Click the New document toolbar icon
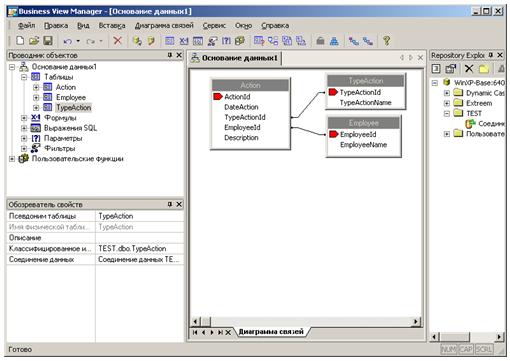Image resolution: width=510 pixels, height=361 pixels. pyautogui.click(x=20, y=41)
